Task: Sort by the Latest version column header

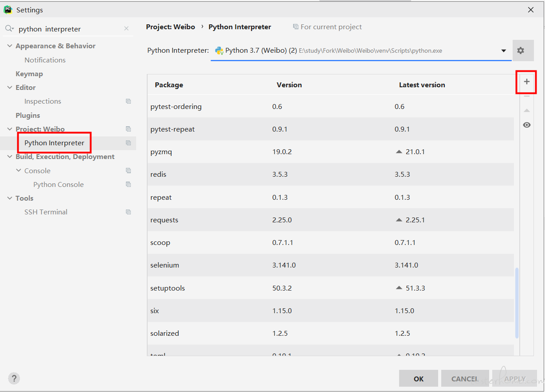Action: click(x=422, y=85)
